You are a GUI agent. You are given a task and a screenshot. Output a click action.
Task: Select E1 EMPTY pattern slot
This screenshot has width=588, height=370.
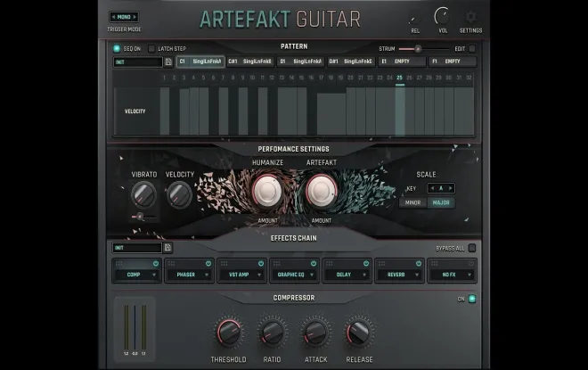pos(402,62)
